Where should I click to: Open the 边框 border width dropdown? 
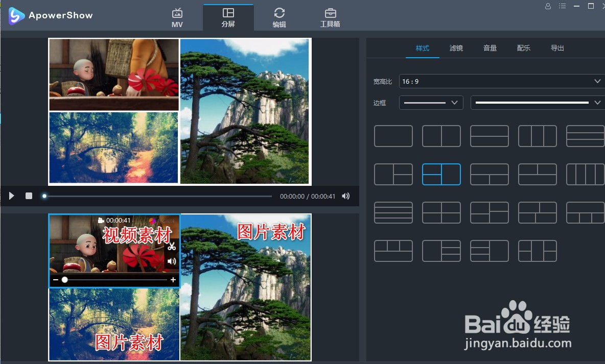[431, 103]
